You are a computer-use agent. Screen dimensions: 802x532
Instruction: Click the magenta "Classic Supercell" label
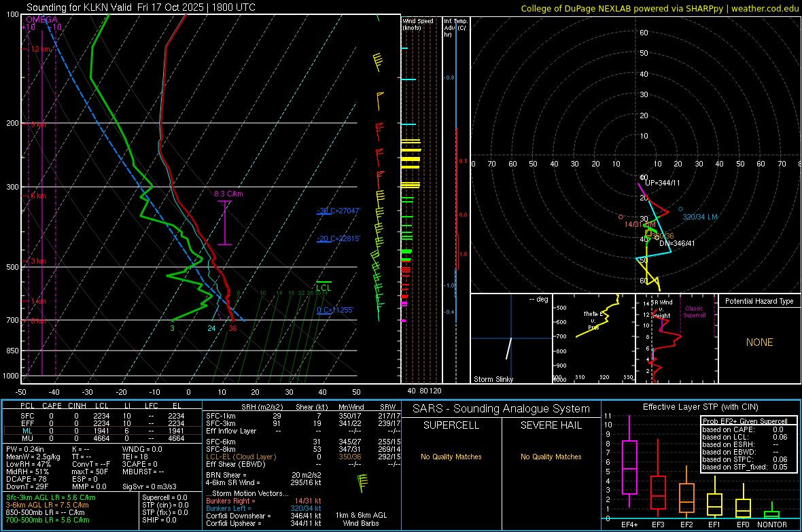click(694, 312)
